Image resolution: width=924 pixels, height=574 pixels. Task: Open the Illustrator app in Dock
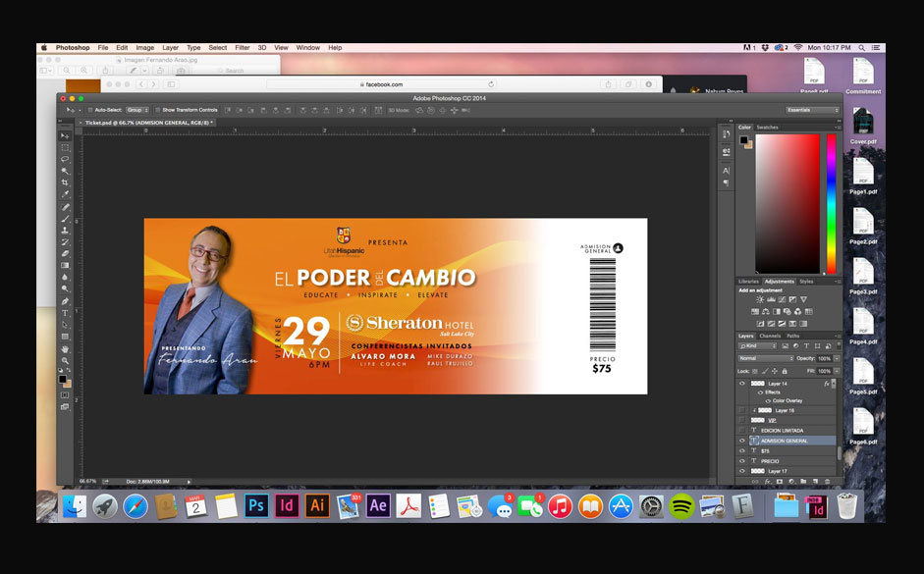click(317, 506)
